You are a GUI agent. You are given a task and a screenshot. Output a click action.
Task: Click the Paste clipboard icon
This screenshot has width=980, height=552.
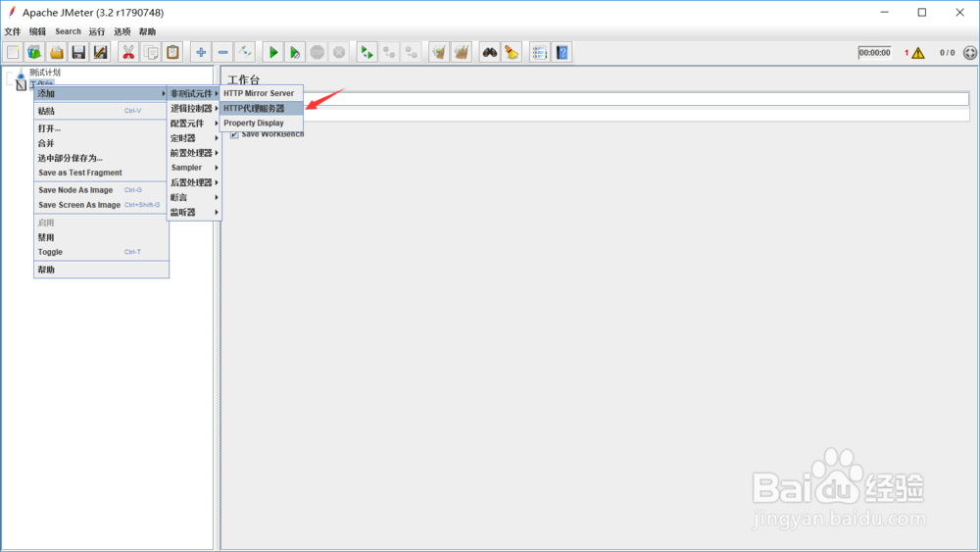click(x=172, y=53)
